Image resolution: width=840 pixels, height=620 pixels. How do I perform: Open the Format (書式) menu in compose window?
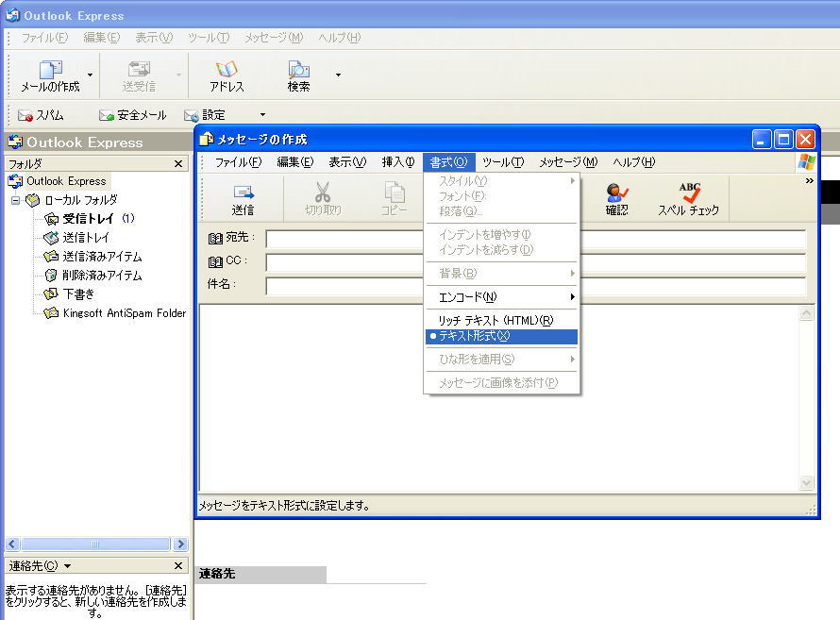(449, 162)
